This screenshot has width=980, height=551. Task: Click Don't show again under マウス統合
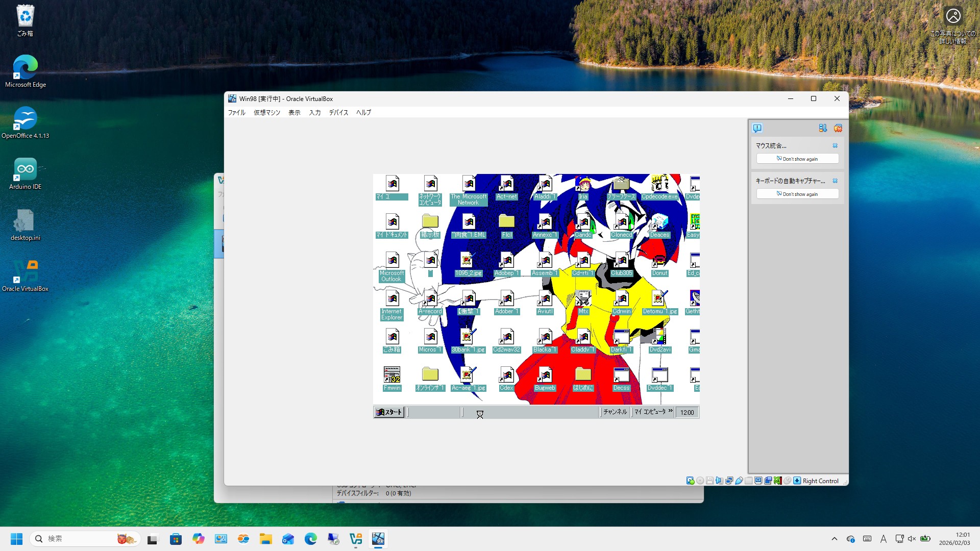point(797,159)
